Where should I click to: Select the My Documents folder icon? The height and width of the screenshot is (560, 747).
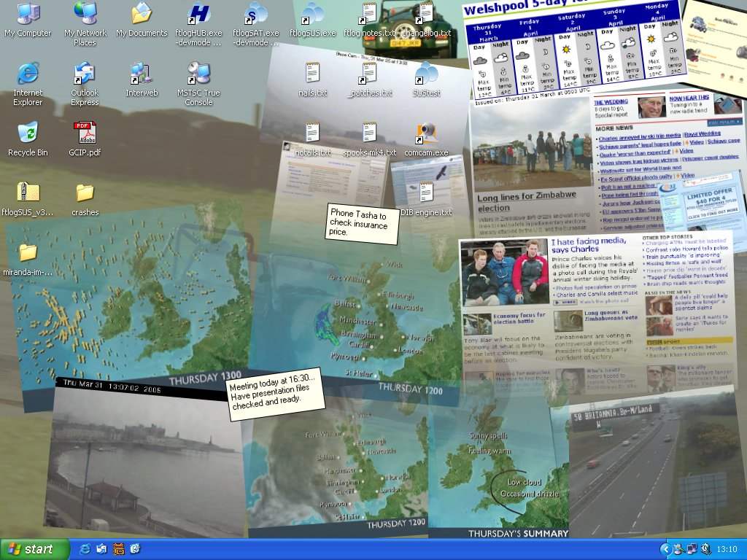tap(142, 14)
